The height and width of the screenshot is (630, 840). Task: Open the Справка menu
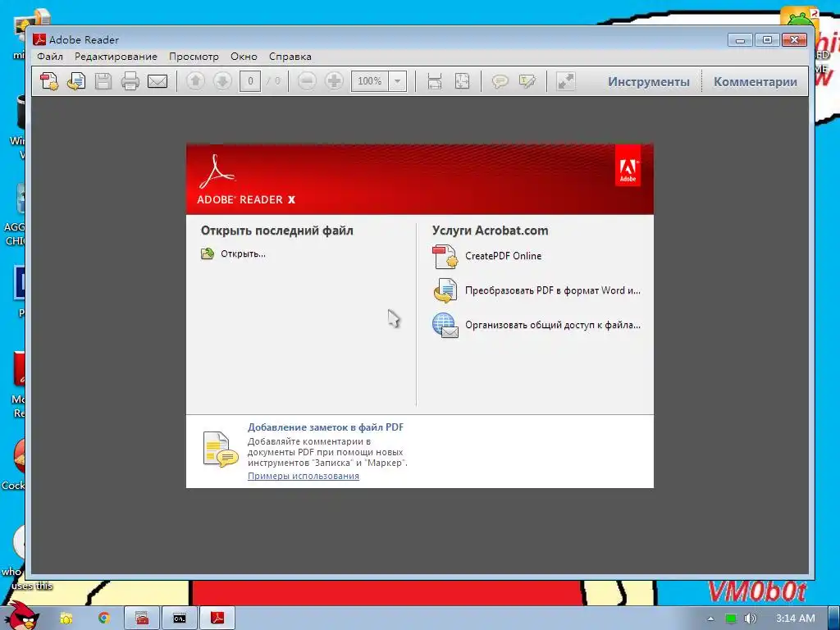coord(290,57)
